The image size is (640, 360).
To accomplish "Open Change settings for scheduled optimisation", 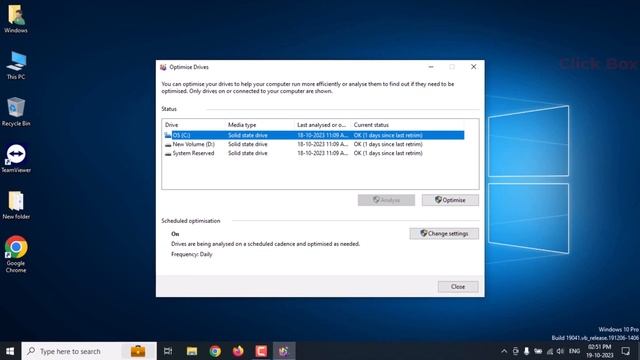I will (444, 233).
